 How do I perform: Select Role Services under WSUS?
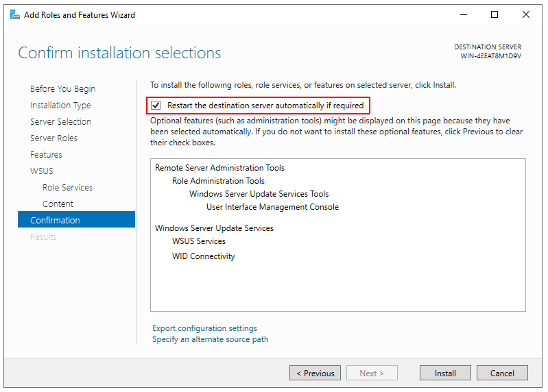point(67,187)
